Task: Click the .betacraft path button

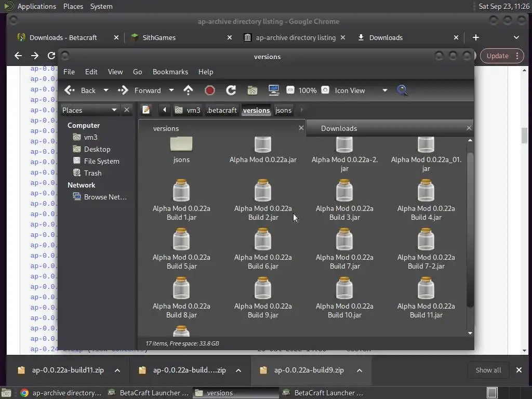Action: pyautogui.click(x=222, y=110)
